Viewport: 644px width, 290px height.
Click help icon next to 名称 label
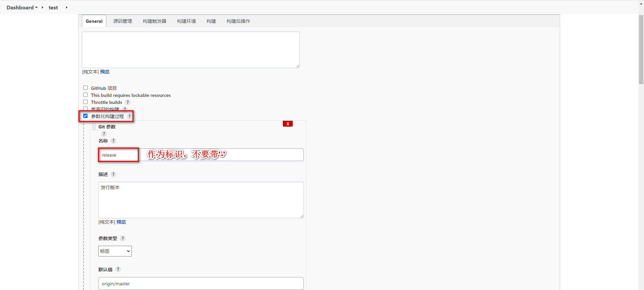(x=113, y=141)
